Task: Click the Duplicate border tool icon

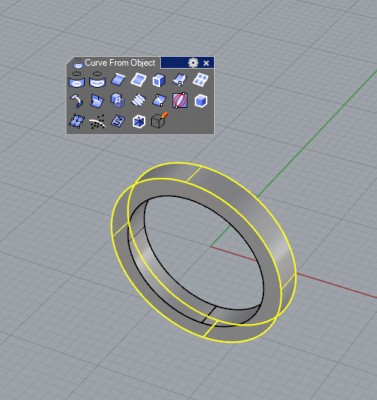Action: tap(138, 80)
